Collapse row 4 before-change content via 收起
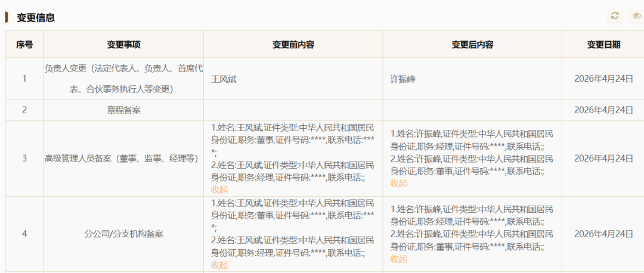The image size is (644, 273). [219, 265]
